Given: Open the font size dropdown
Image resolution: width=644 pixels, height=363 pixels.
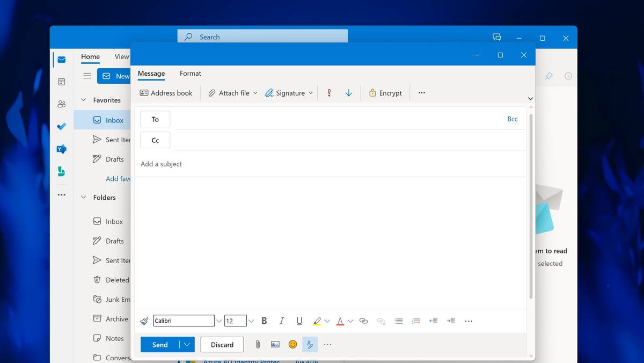Looking at the screenshot, I should 251,321.
